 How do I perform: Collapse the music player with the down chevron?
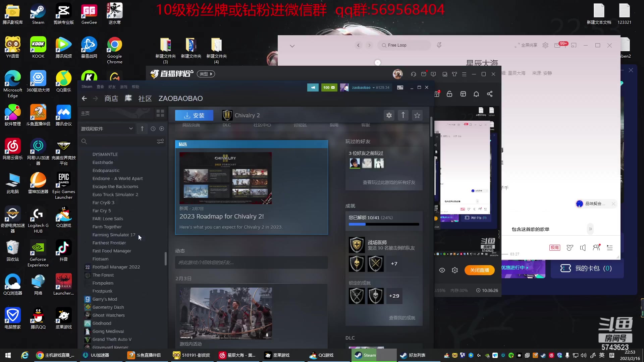[x=292, y=46]
